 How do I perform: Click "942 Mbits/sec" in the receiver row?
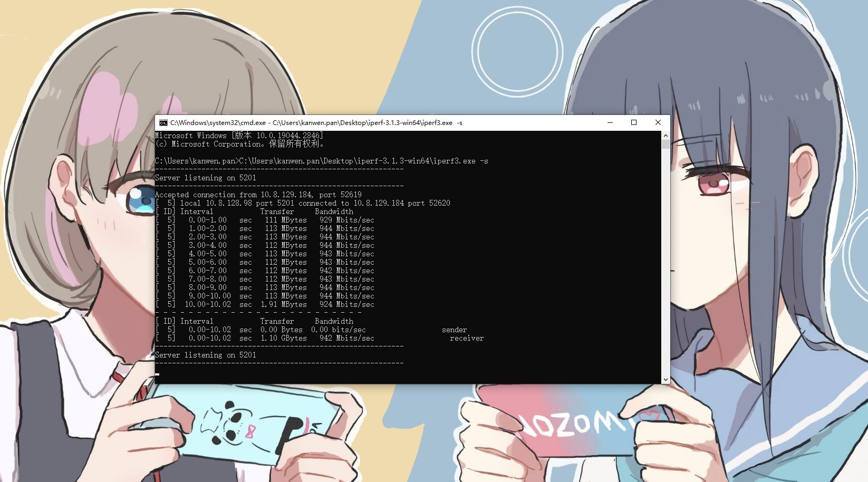coord(347,338)
